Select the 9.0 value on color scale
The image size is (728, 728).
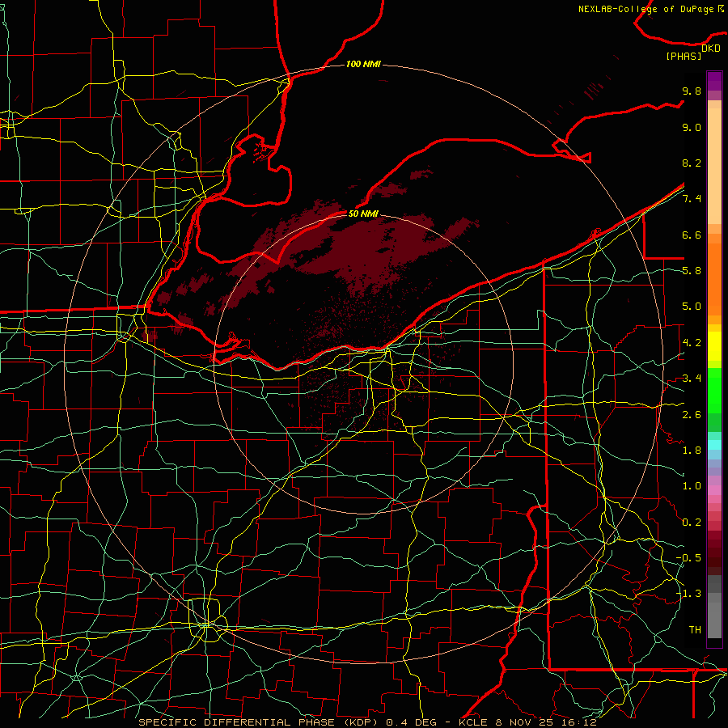tap(692, 127)
